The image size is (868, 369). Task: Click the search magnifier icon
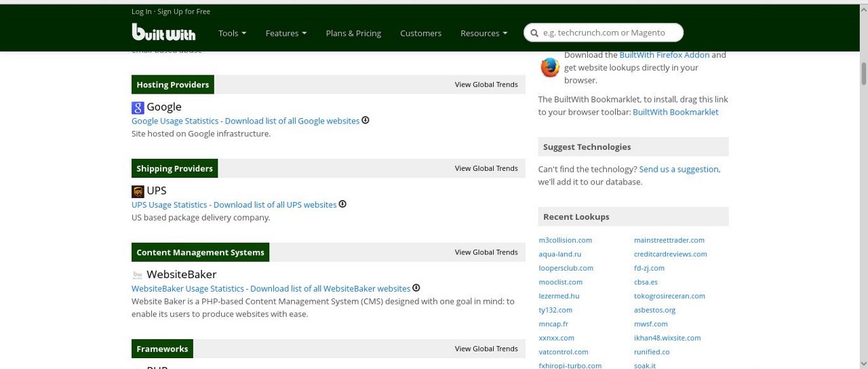coord(534,33)
